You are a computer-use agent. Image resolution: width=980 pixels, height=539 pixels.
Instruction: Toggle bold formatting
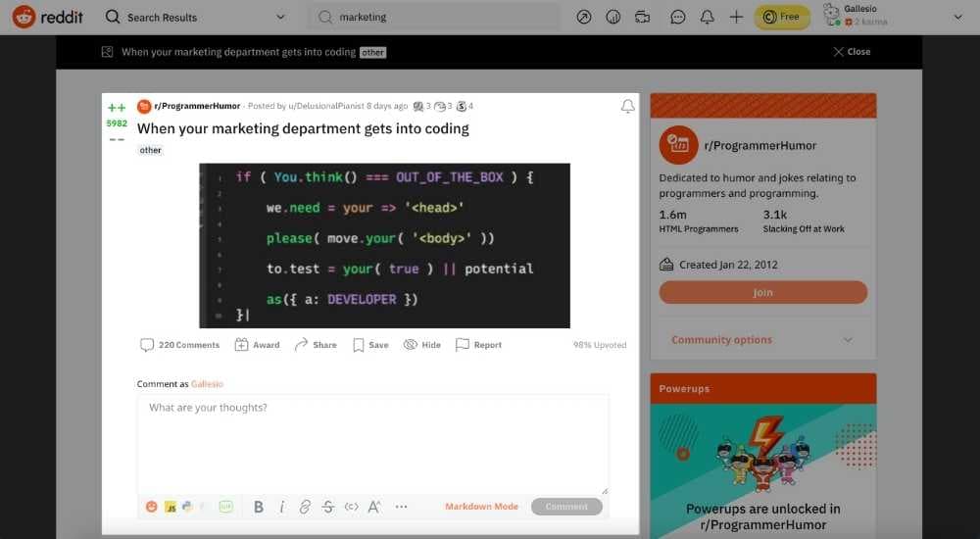[258, 507]
